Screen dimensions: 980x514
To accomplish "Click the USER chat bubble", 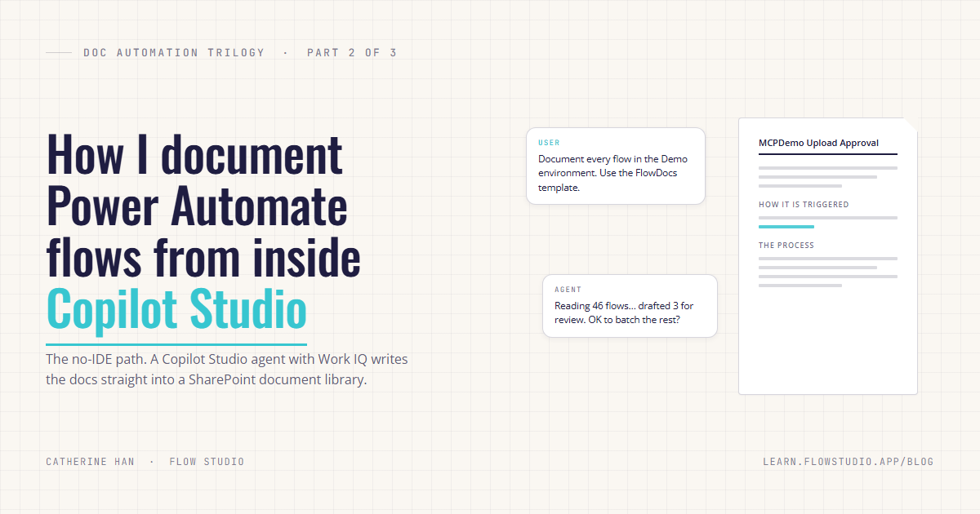I will 616,165.
